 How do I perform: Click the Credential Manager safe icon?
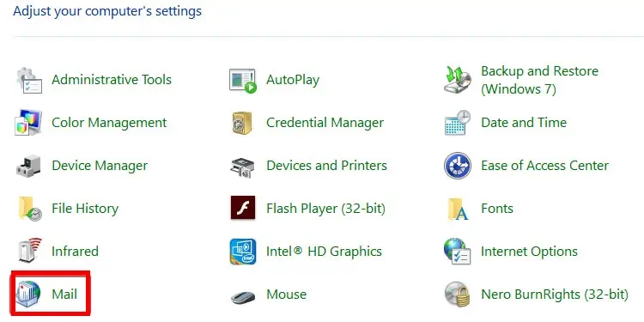coord(242,123)
